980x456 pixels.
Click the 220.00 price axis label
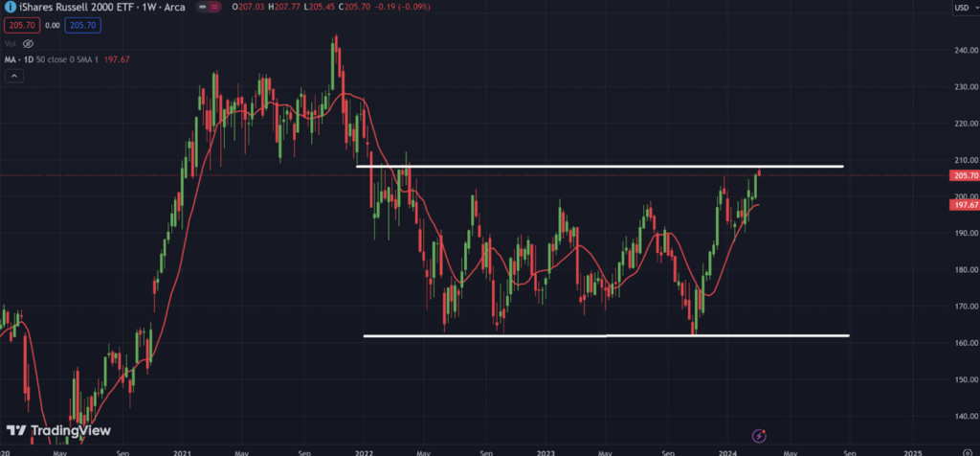tap(965, 124)
